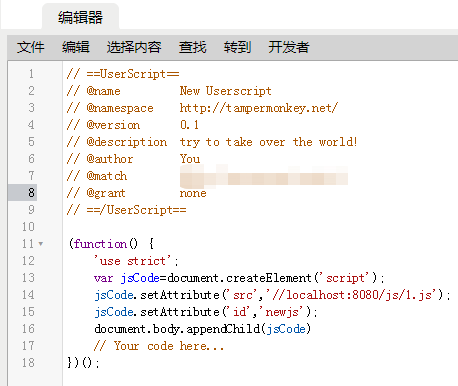
Task: Open the 转到 menu
Action: (x=237, y=47)
